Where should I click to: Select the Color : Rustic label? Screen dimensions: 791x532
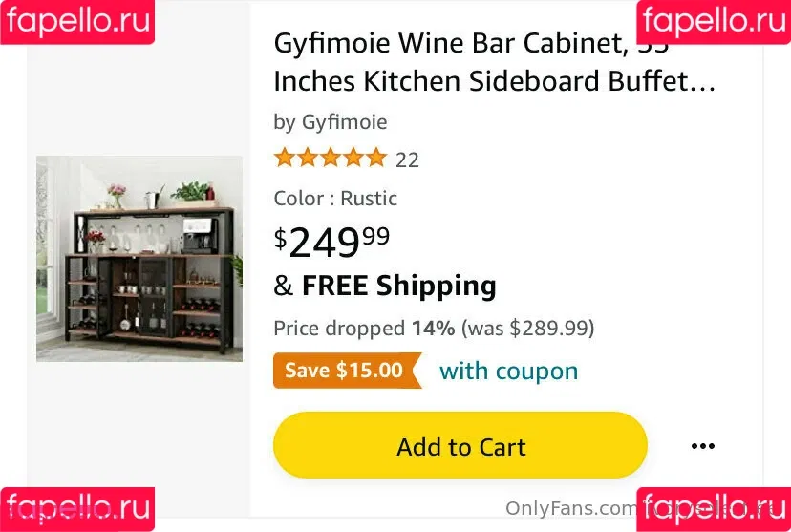(x=335, y=199)
